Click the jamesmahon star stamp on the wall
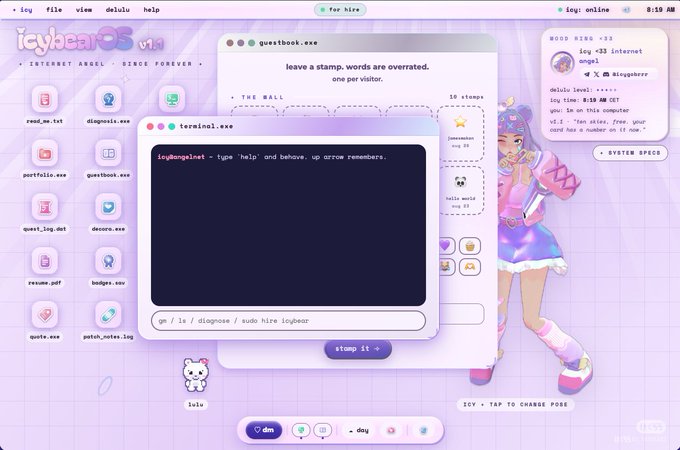Viewport: 680px width, 450px height. pos(460,134)
